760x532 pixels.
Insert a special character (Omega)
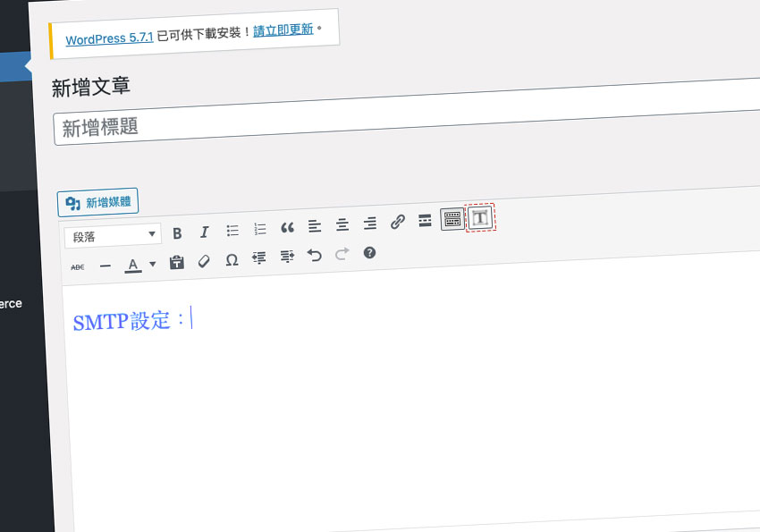coord(232,259)
